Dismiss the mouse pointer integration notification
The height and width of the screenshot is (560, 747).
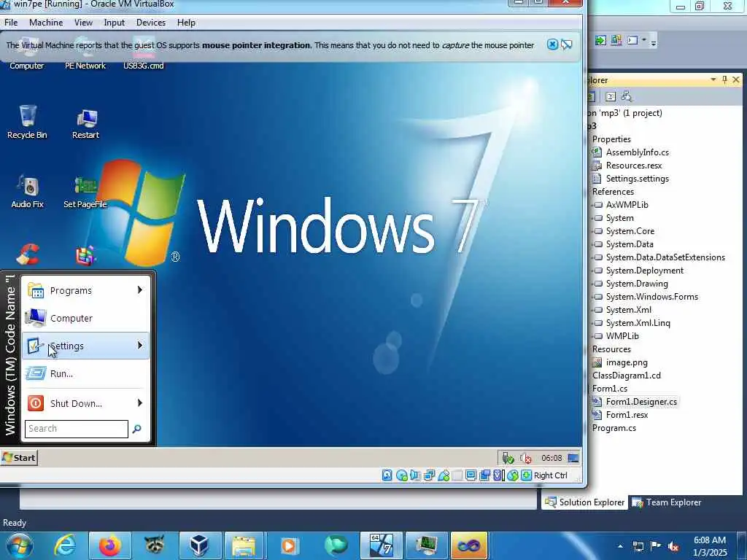553,44
